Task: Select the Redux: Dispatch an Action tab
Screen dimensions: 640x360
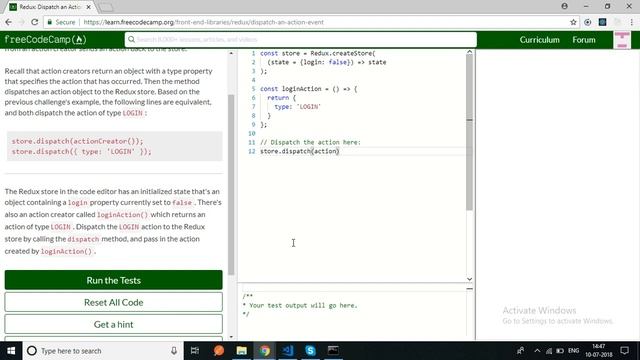Action: (50, 7)
